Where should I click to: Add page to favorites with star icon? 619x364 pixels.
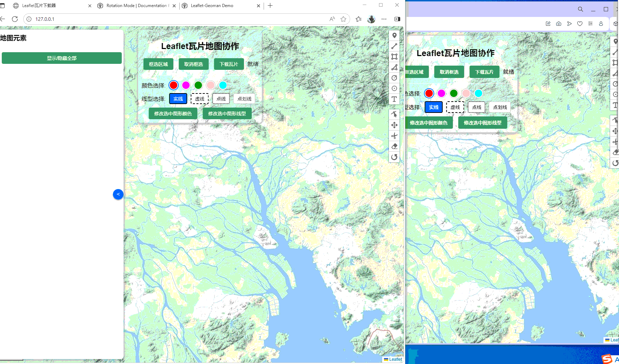click(x=343, y=19)
